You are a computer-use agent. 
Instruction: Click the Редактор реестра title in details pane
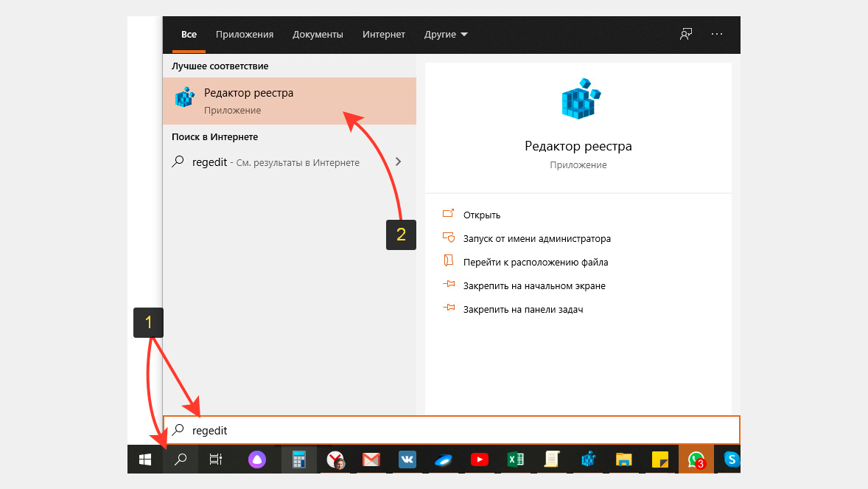pyautogui.click(x=578, y=146)
